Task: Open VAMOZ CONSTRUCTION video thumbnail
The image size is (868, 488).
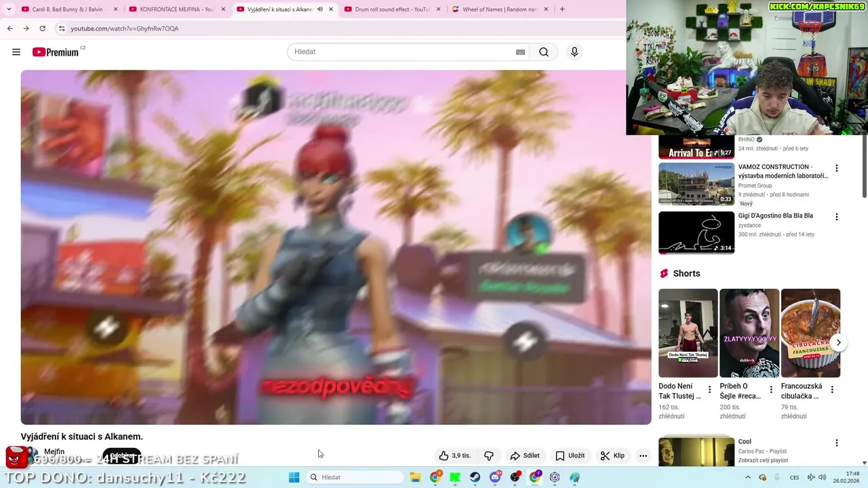Action: (x=696, y=184)
